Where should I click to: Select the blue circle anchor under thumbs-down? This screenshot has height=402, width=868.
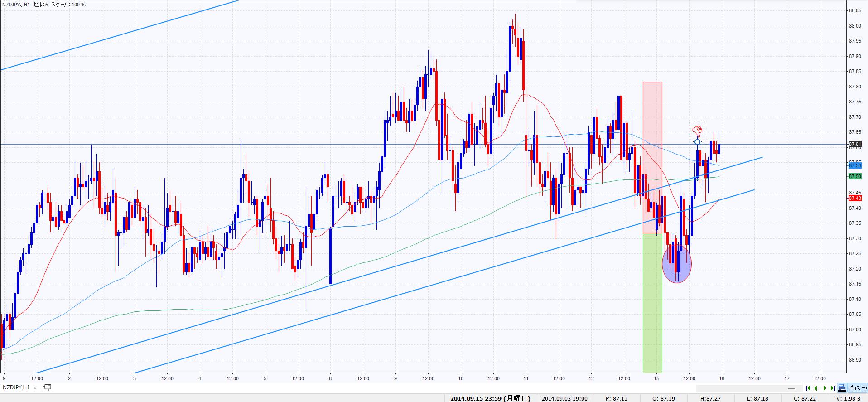(x=698, y=142)
